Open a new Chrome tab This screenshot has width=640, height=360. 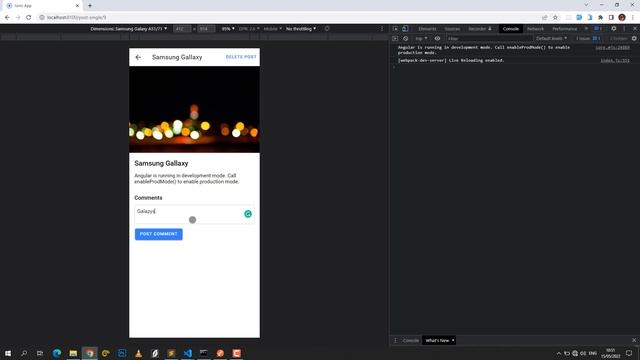[90, 6]
